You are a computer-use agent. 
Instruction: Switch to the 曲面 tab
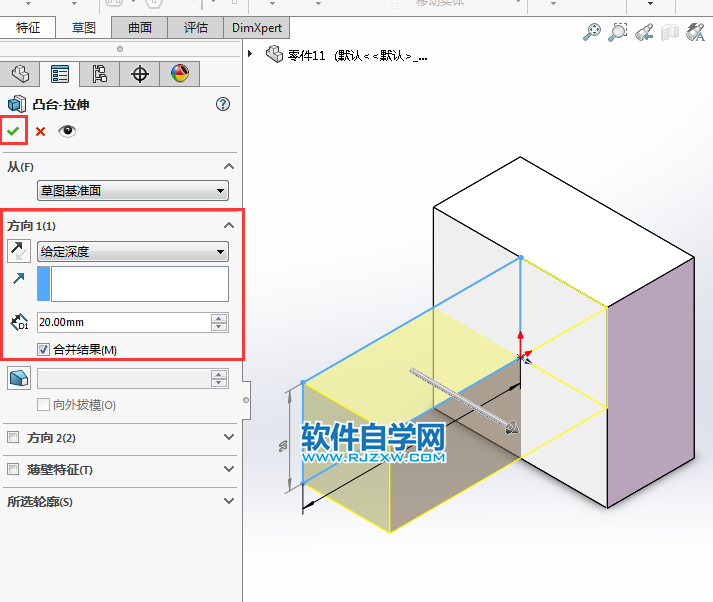tap(140, 28)
